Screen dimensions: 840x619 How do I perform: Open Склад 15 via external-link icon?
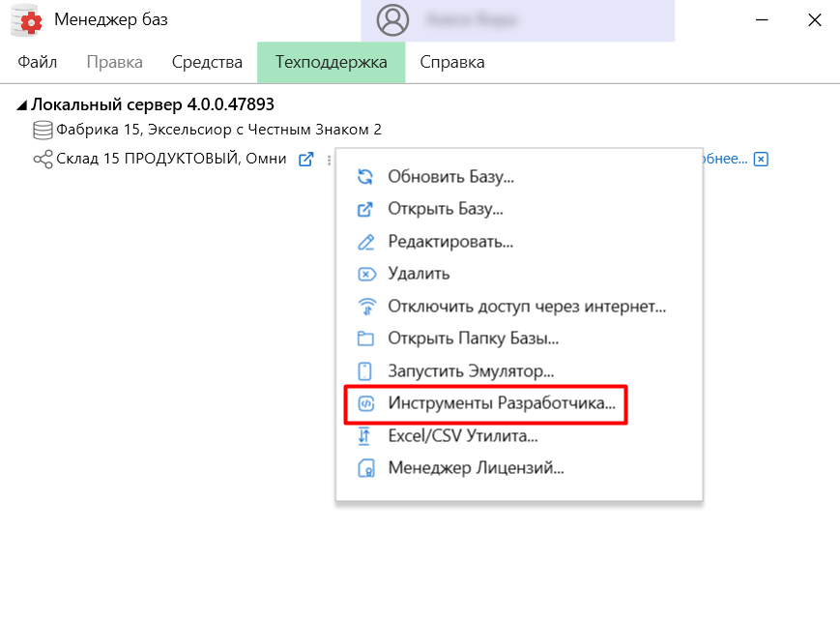304,159
